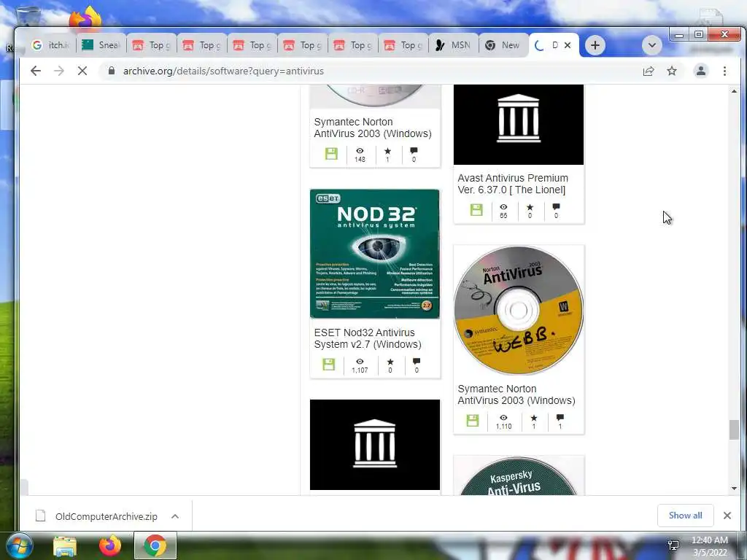The height and width of the screenshot is (560, 747).
Task: Click the star on Norton 1,110-views card
Action: (533, 418)
